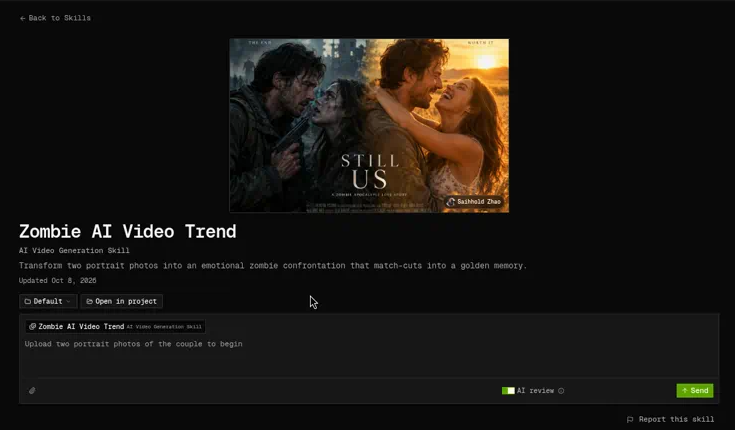
Task: Open the AI review info icon
Action: coord(561,391)
